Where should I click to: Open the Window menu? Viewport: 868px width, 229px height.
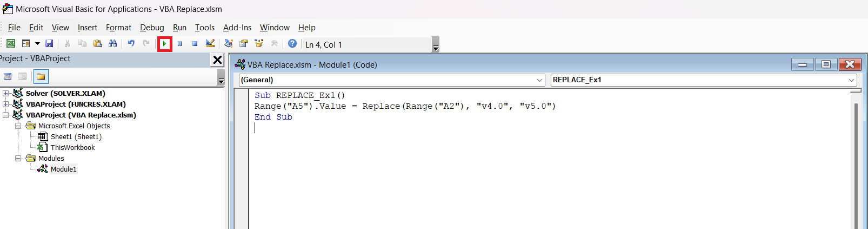[x=275, y=28]
